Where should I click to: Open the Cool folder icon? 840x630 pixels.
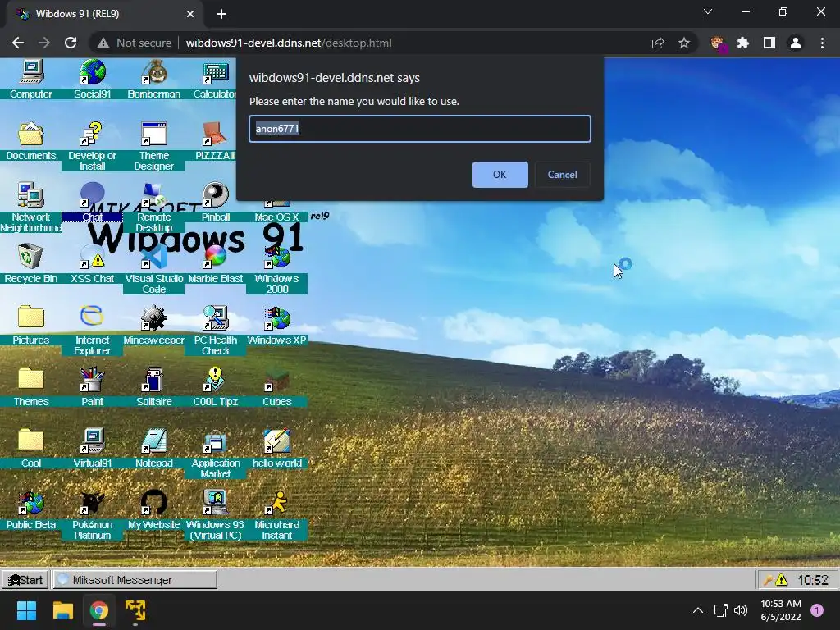[30, 441]
